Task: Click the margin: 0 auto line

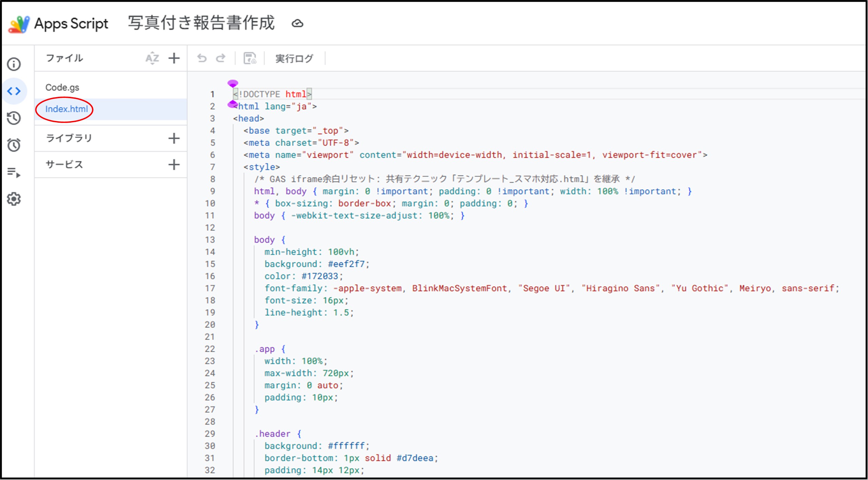Action: click(304, 385)
